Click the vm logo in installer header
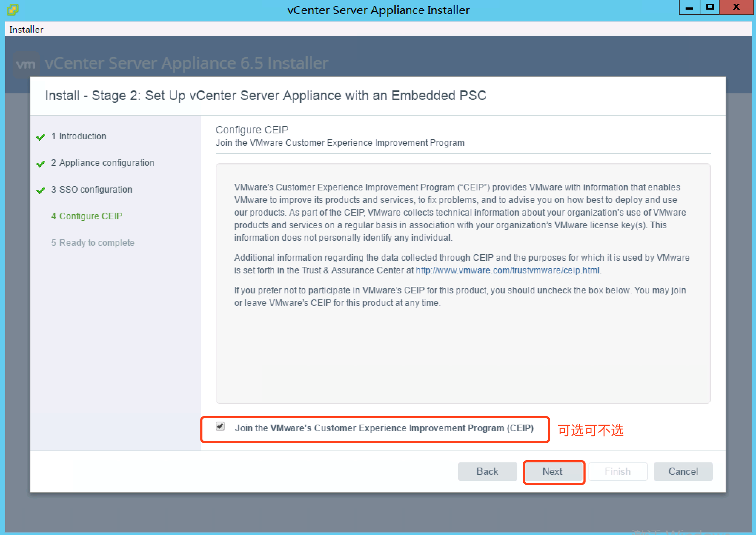Viewport: 756px width, 535px height. [26, 64]
